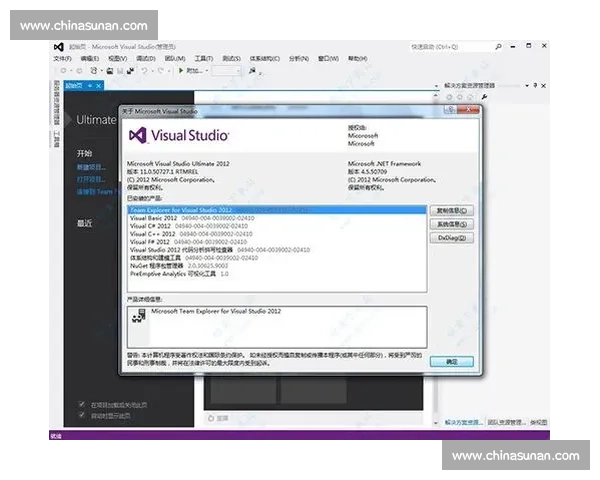This screenshot has width=600, height=480.
Task: Open the 文件(F) menu
Action: [x=62, y=59]
